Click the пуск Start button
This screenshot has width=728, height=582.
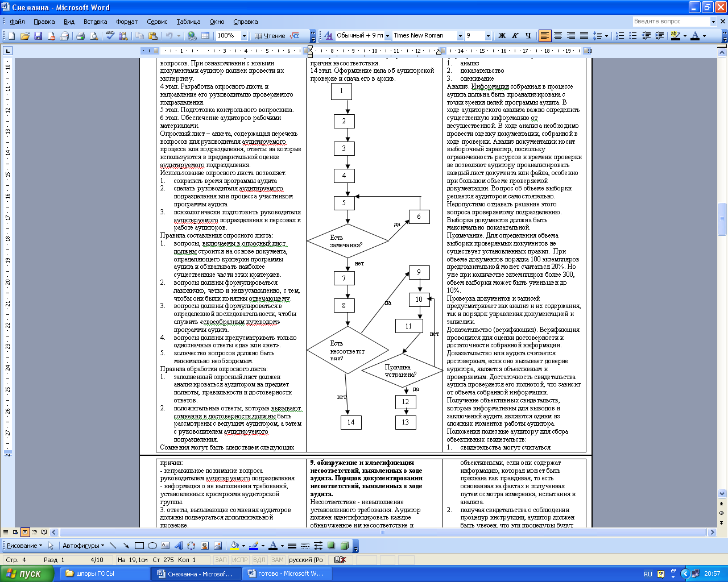point(27,573)
